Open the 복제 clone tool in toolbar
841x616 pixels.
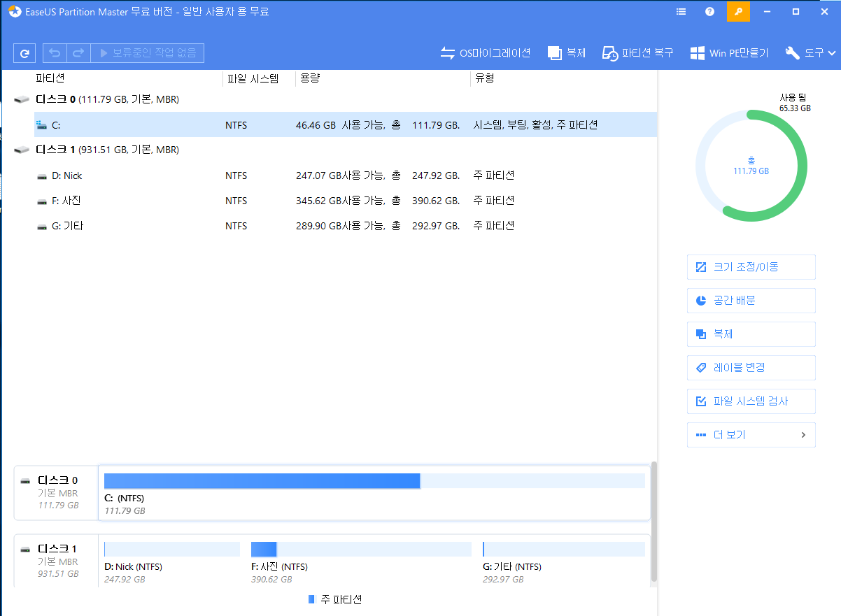[x=567, y=53]
